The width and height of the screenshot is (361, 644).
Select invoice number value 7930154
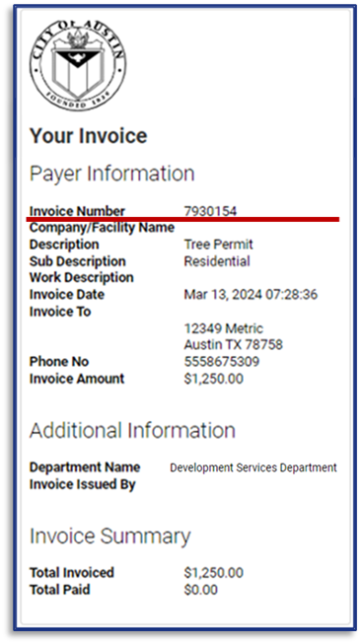[210, 211]
